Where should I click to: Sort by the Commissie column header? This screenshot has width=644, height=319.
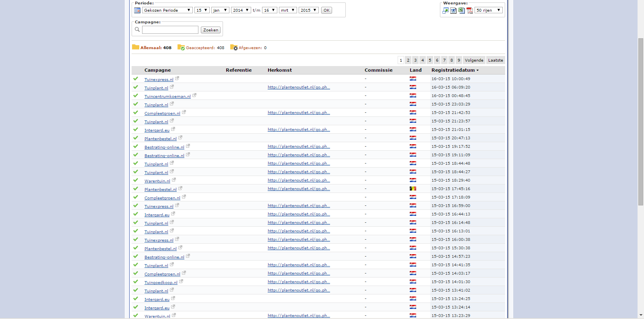tap(378, 70)
